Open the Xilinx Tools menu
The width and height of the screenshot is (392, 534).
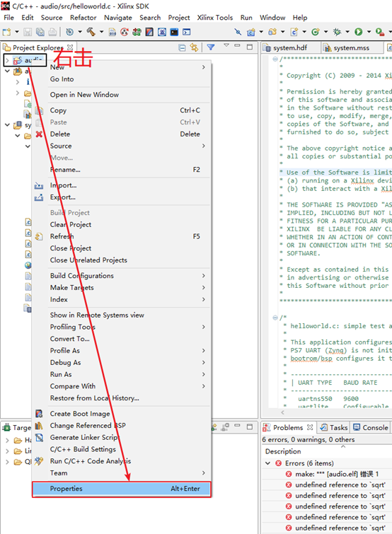click(215, 18)
